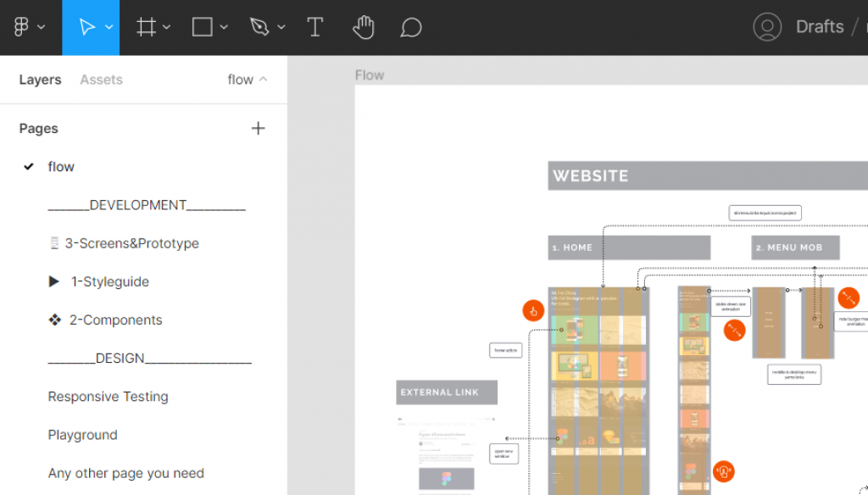The image size is (868, 495).
Task: Select the Pen tool
Action: tap(259, 27)
